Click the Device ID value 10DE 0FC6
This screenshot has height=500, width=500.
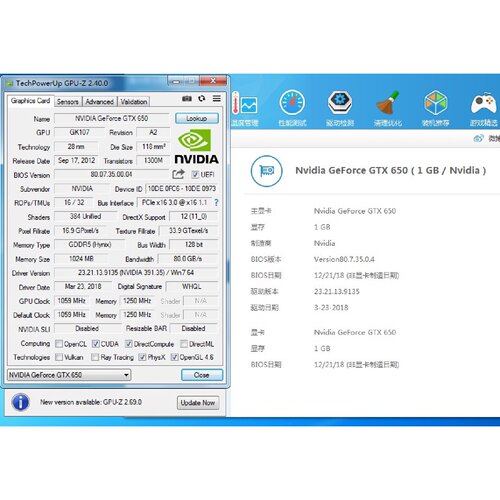[182, 189]
